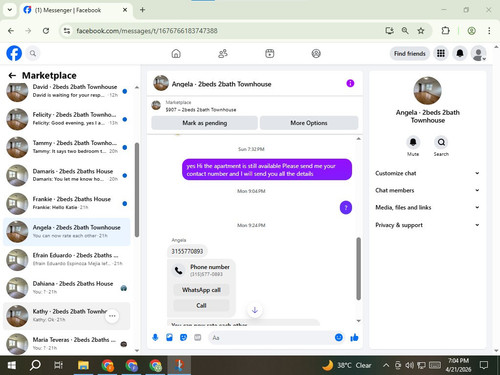Open Windows notification center
The image size is (500, 375).
coord(484,365)
